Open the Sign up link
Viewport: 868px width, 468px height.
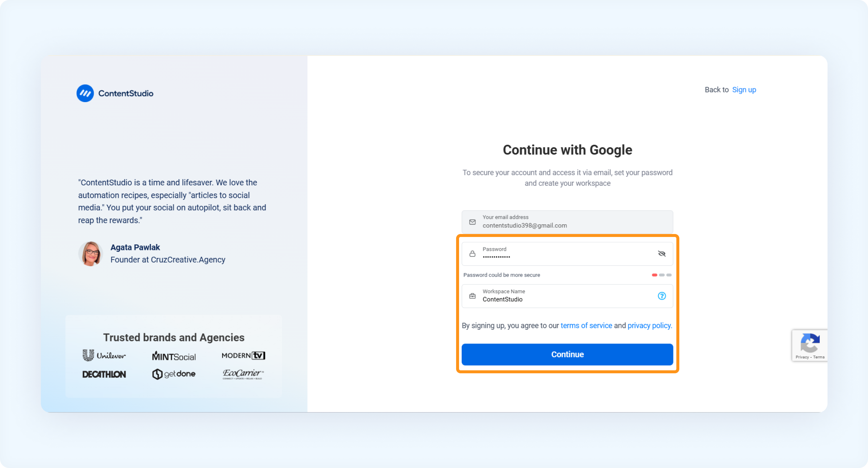[744, 90]
